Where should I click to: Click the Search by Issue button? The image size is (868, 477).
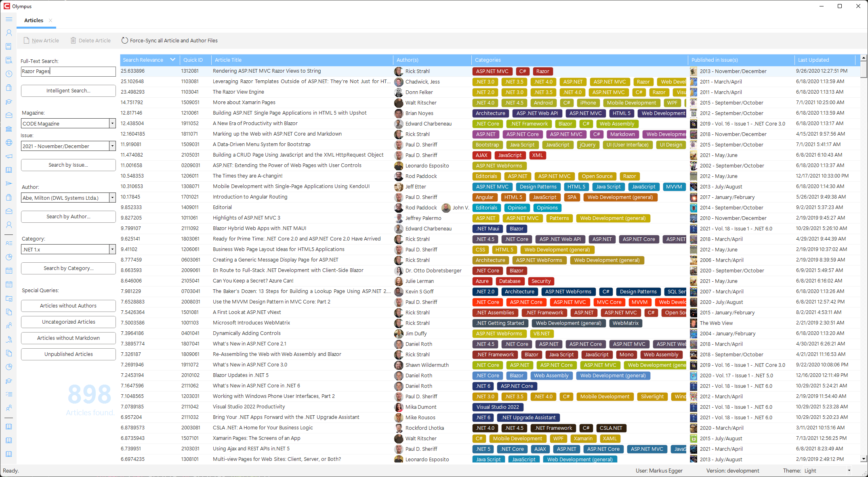point(68,165)
